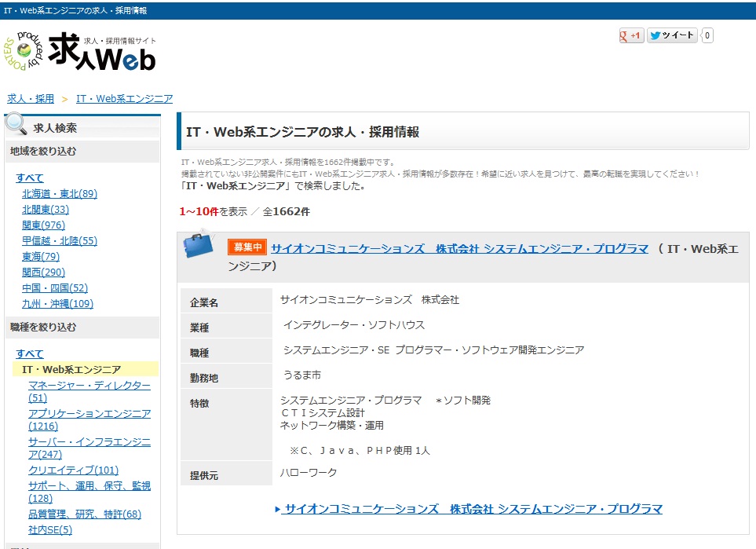Narrow to 社内SE(5) jobs
This screenshot has height=549, width=756.
pos(49,529)
